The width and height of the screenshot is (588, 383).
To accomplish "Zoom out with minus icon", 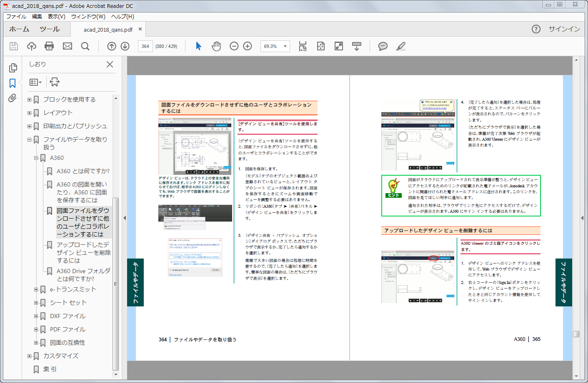I will coord(234,46).
